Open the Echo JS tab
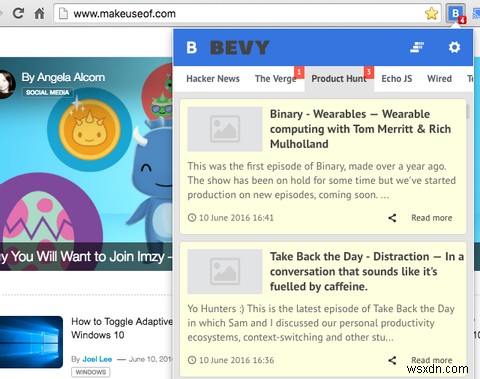This screenshot has width=480, height=379. [x=397, y=79]
